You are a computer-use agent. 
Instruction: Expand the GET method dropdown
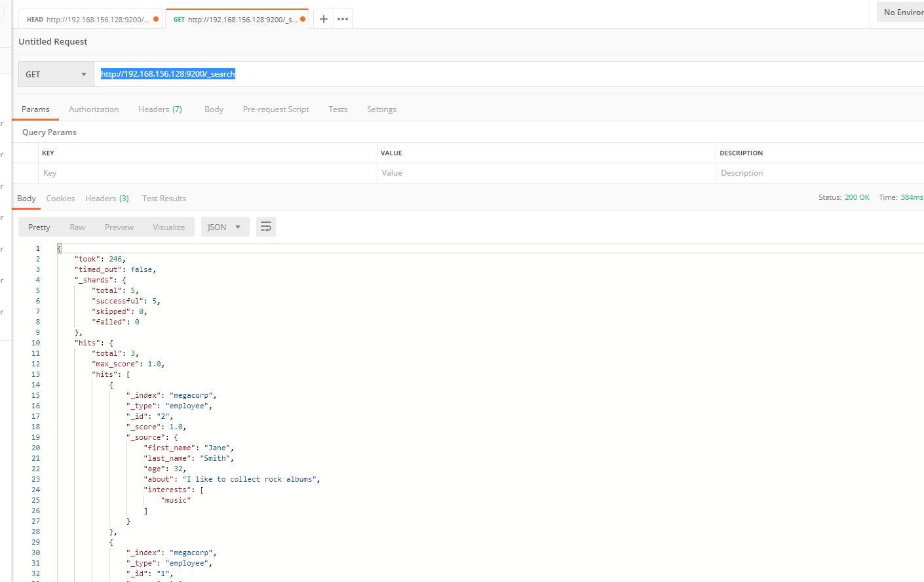coord(56,74)
